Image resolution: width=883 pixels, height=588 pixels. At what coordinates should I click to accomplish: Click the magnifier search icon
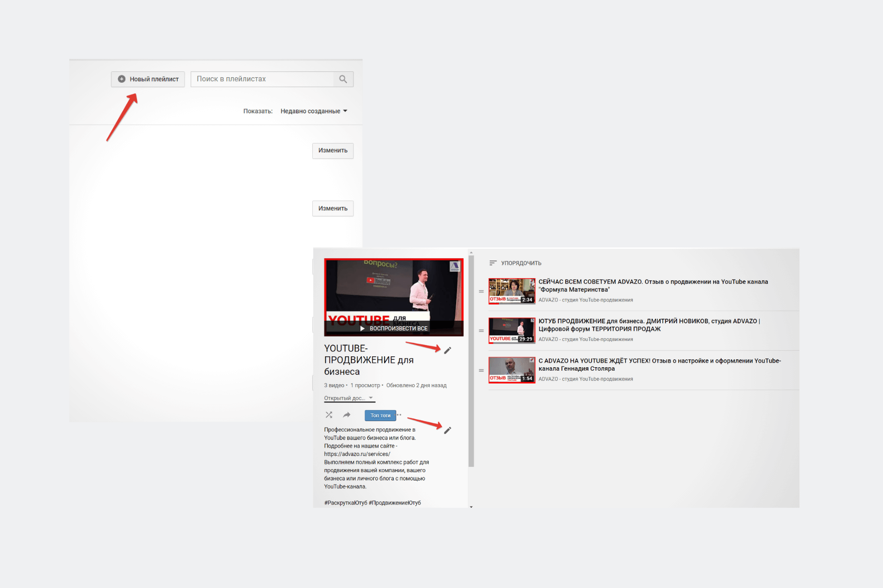tap(343, 79)
